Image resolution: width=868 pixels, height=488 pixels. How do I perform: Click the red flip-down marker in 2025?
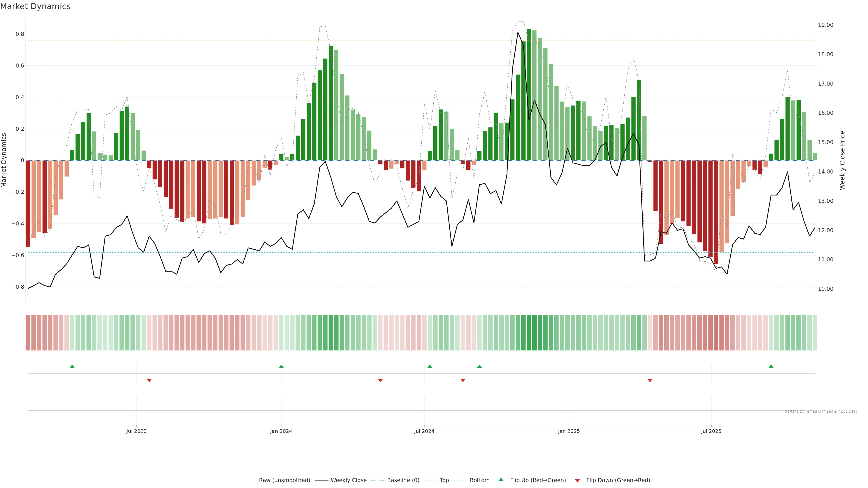(x=650, y=380)
